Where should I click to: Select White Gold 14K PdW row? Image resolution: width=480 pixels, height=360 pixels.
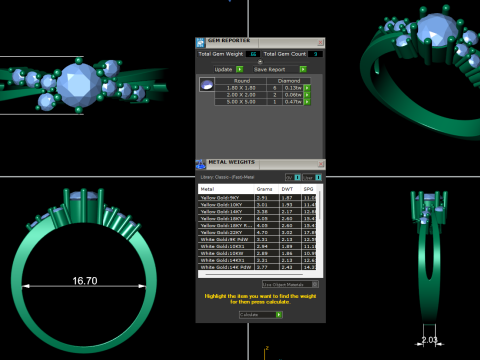point(257,267)
